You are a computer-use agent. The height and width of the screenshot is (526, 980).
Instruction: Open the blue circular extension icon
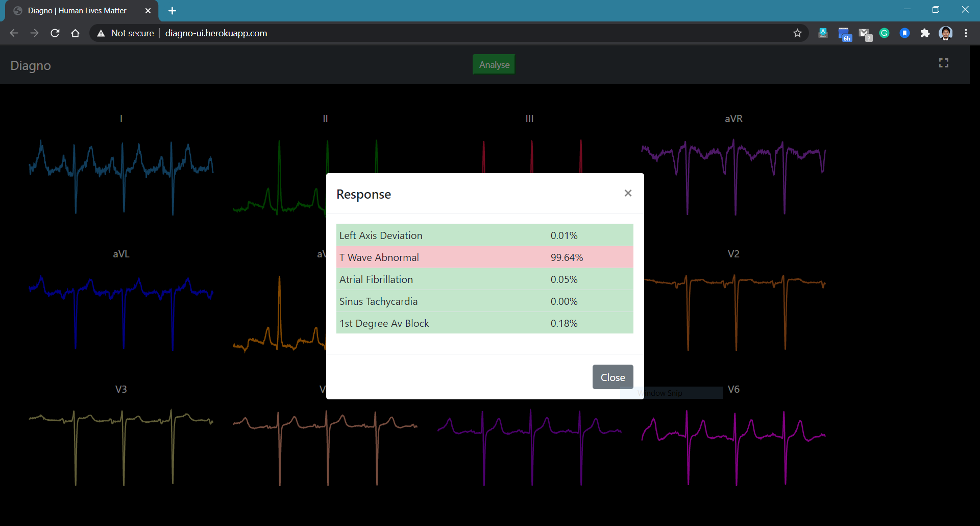pos(904,33)
